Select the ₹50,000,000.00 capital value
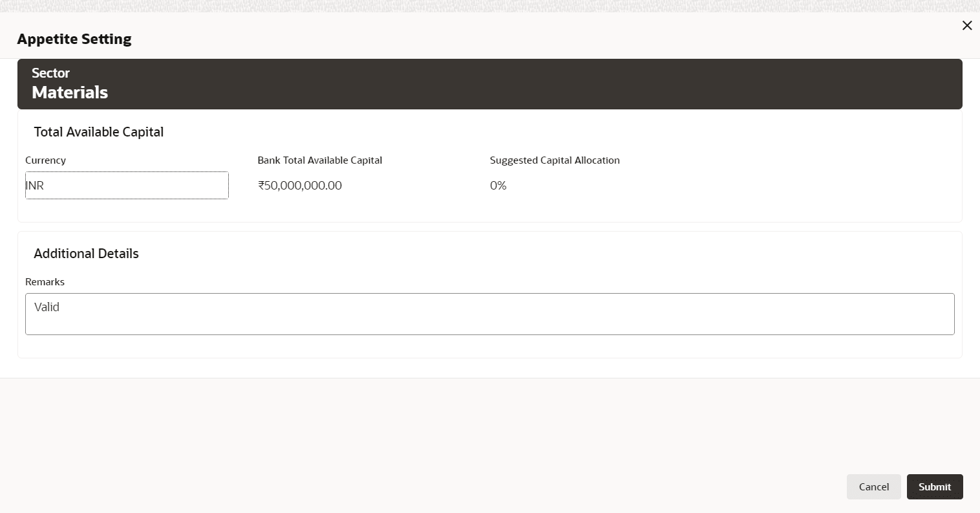The image size is (980, 513). (300, 186)
